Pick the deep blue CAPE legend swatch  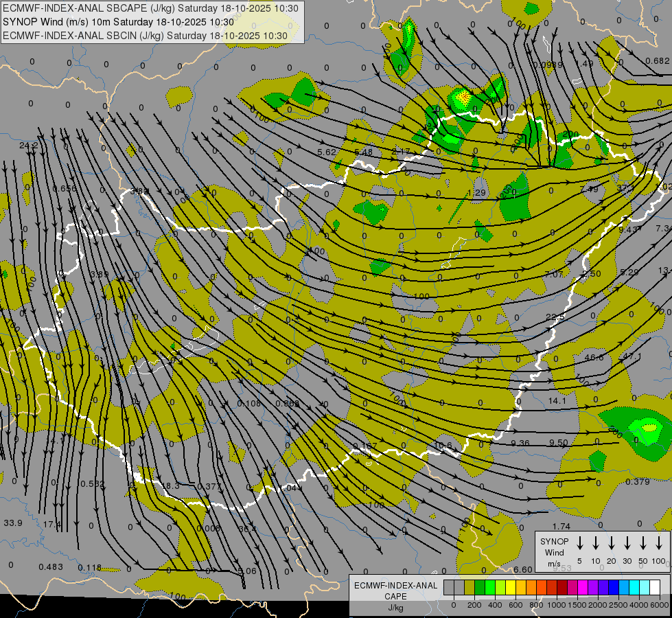pyautogui.click(x=613, y=587)
